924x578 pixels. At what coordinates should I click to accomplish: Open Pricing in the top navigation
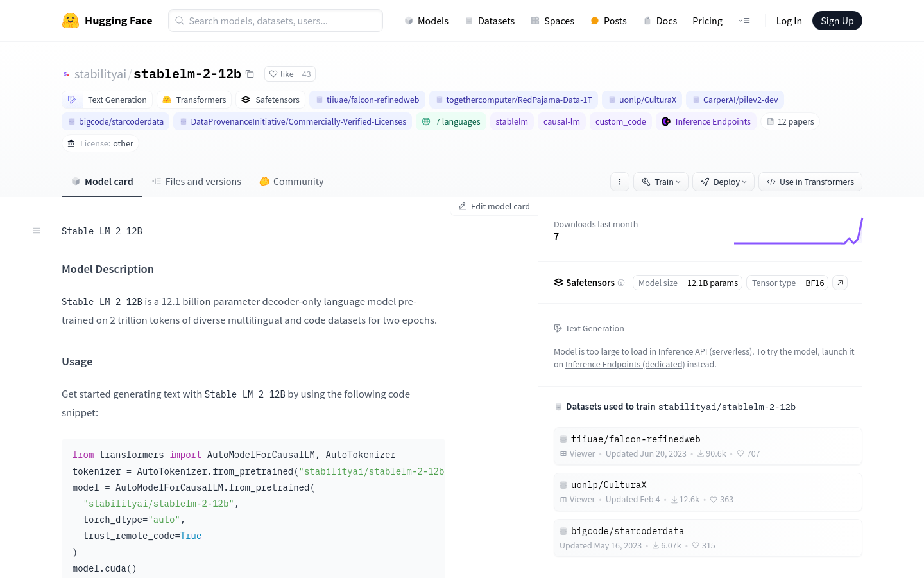click(x=707, y=21)
